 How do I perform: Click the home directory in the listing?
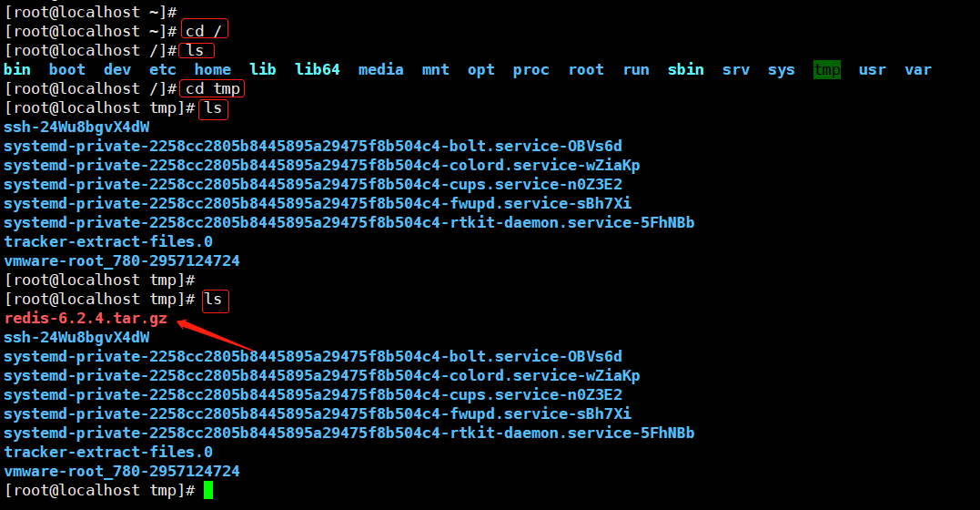click(x=213, y=70)
